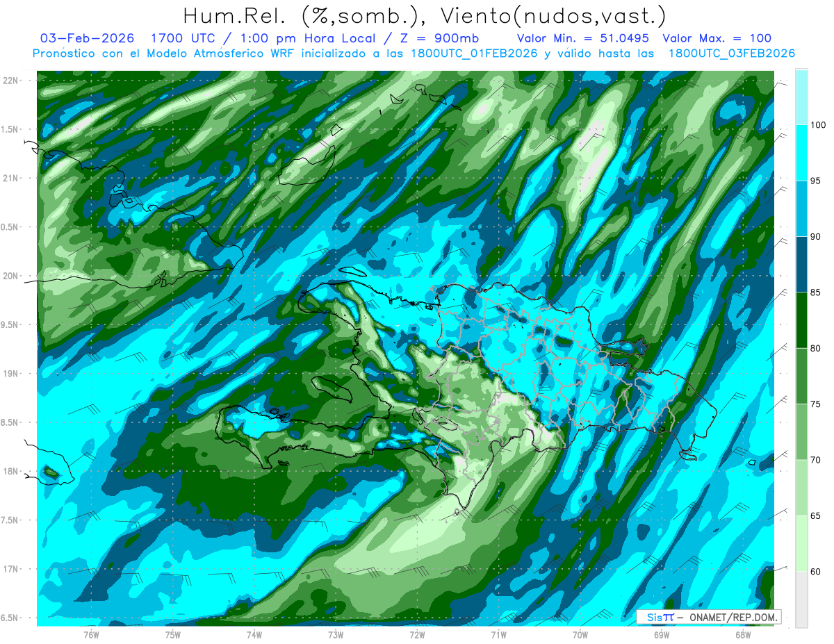Click the '70W' longitude label
This screenshot has height=644, width=834.
(580, 634)
